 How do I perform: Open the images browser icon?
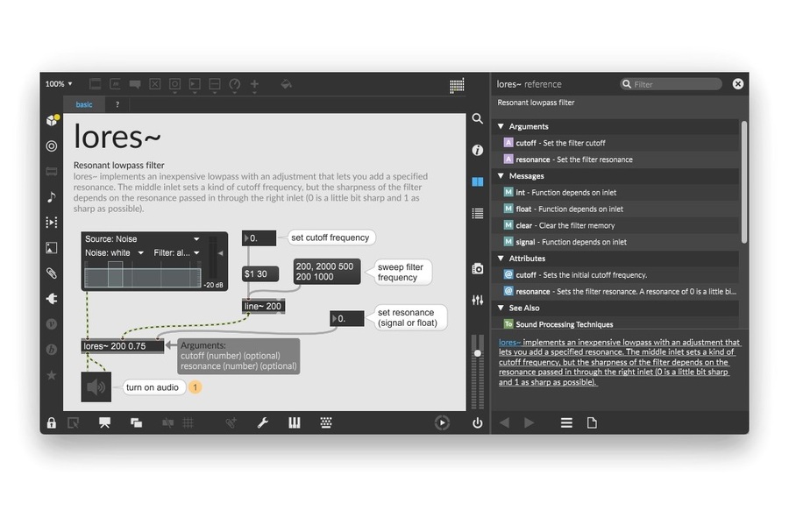pos(52,248)
